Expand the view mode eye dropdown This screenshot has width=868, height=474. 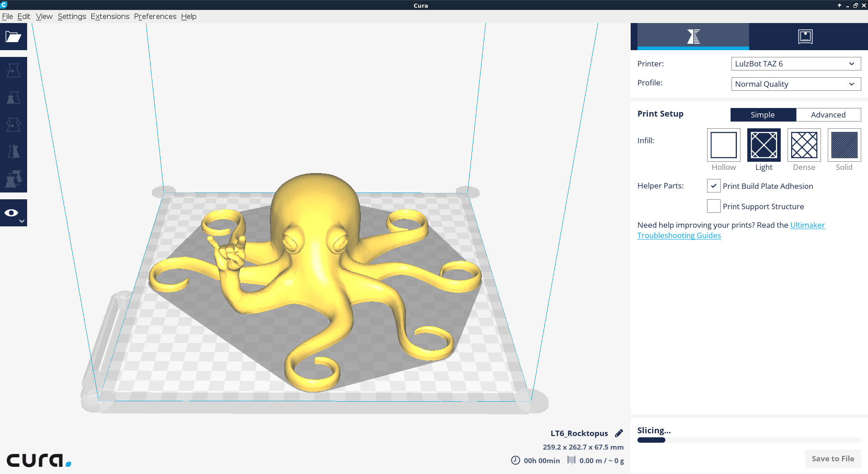click(13, 213)
